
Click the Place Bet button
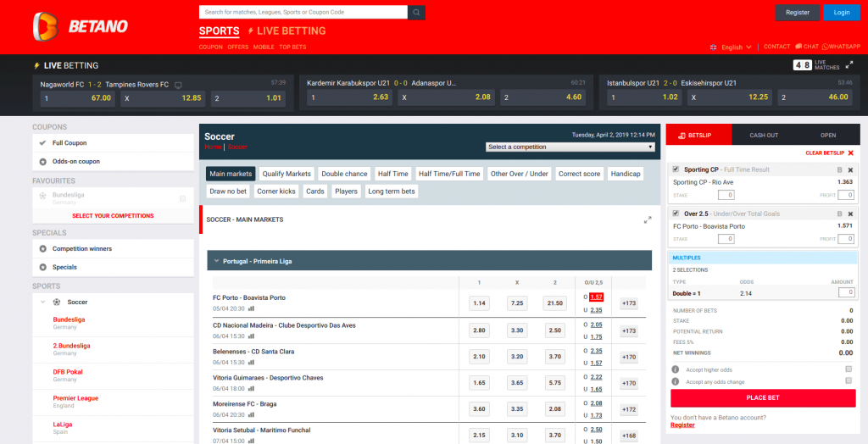763,397
